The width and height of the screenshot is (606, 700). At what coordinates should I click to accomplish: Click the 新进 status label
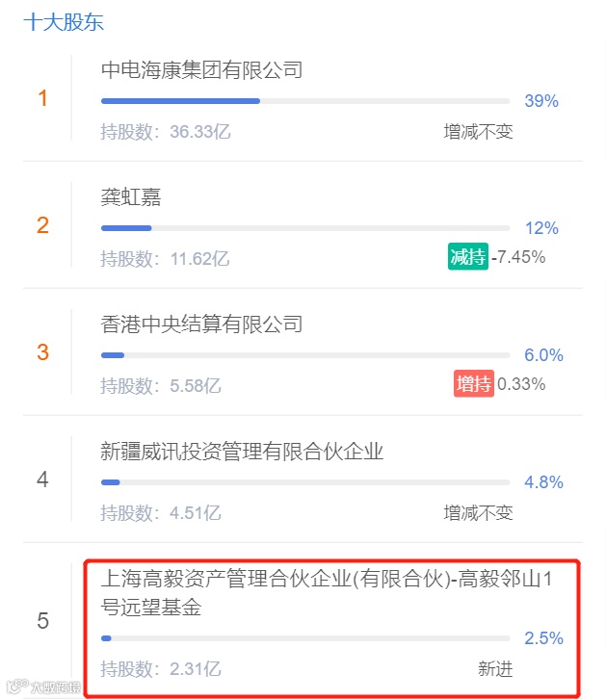[x=495, y=669]
